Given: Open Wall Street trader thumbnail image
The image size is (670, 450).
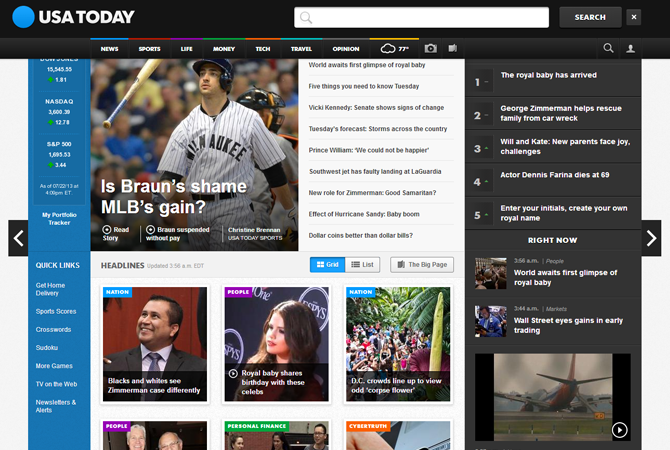Looking at the screenshot, I should 491,321.
